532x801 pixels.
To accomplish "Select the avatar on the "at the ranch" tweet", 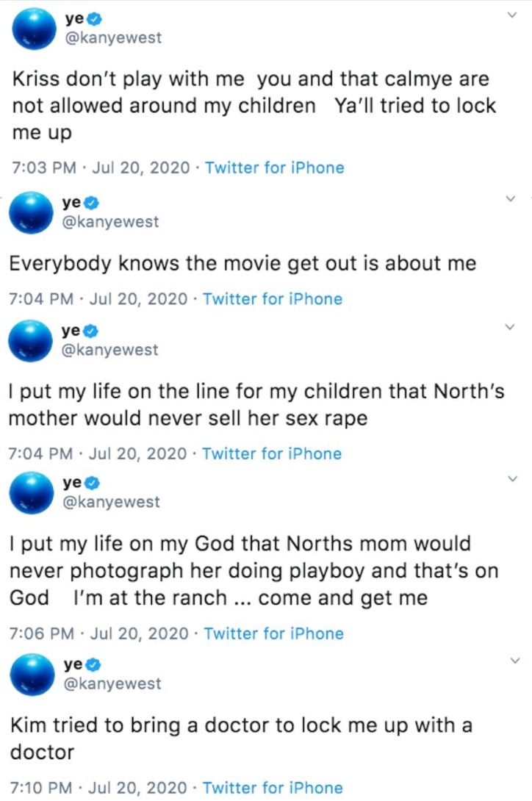I will 32,494.
